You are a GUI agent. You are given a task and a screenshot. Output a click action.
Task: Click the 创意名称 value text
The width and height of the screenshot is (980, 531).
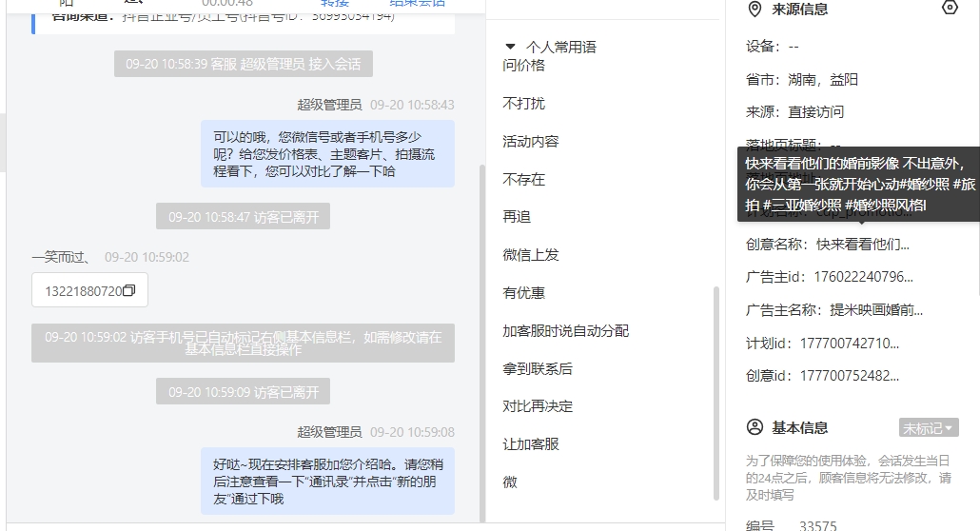point(863,245)
